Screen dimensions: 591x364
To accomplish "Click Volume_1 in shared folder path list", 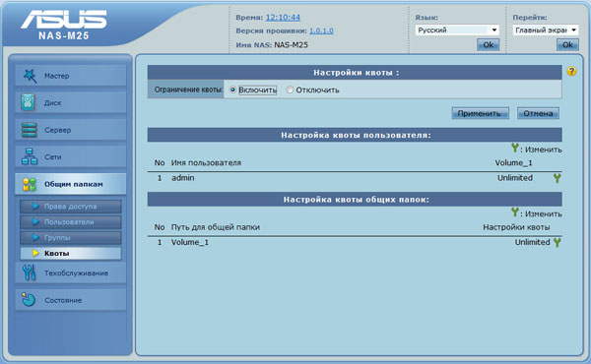I will [189, 242].
